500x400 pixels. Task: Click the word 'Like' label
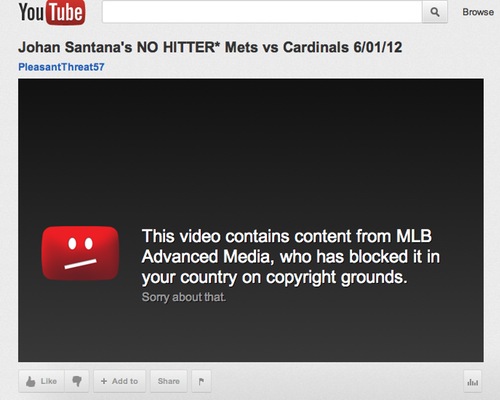click(x=49, y=381)
